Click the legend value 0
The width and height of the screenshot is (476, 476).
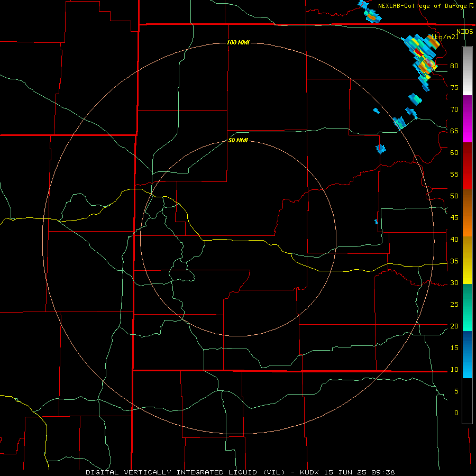(456, 413)
